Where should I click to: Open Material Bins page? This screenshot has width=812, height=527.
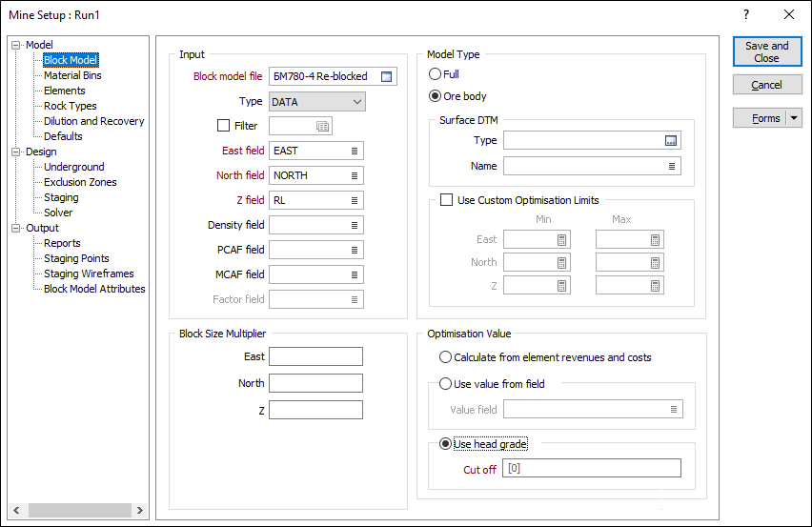[x=72, y=75]
